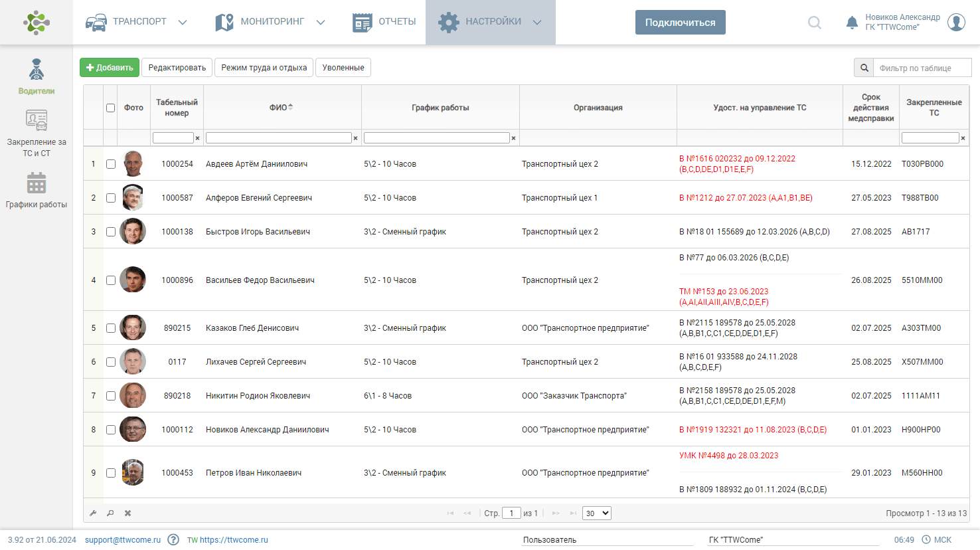Tick checkbox for Лихачев Сергей Сергеевич
Viewport: 980px width, 550px height.
111,362
